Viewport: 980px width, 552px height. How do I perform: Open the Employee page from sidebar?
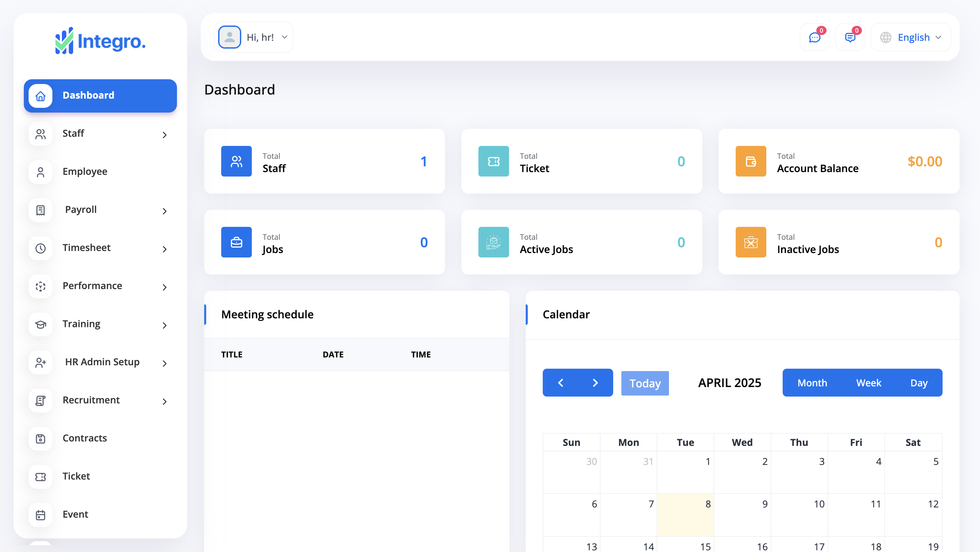[84, 171]
